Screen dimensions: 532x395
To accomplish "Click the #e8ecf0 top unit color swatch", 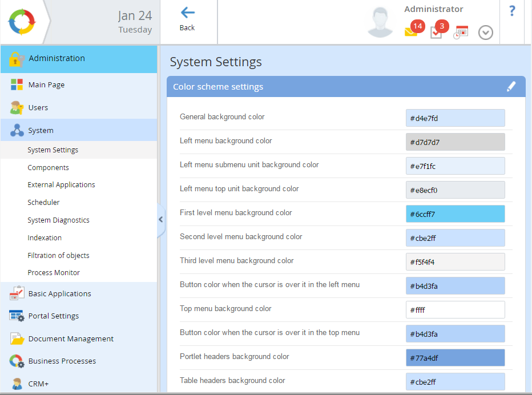I will tap(456, 190).
